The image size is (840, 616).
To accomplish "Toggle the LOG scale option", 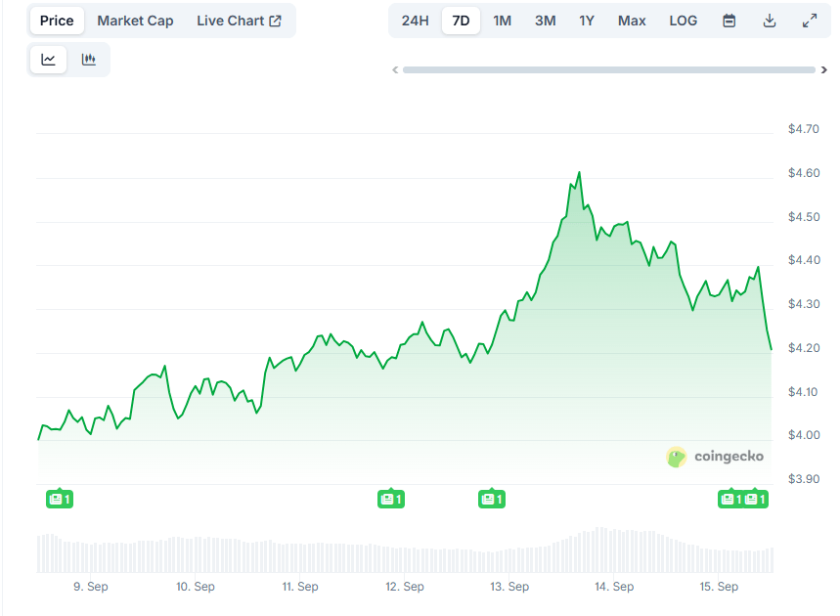I will (x=683, y=20).
